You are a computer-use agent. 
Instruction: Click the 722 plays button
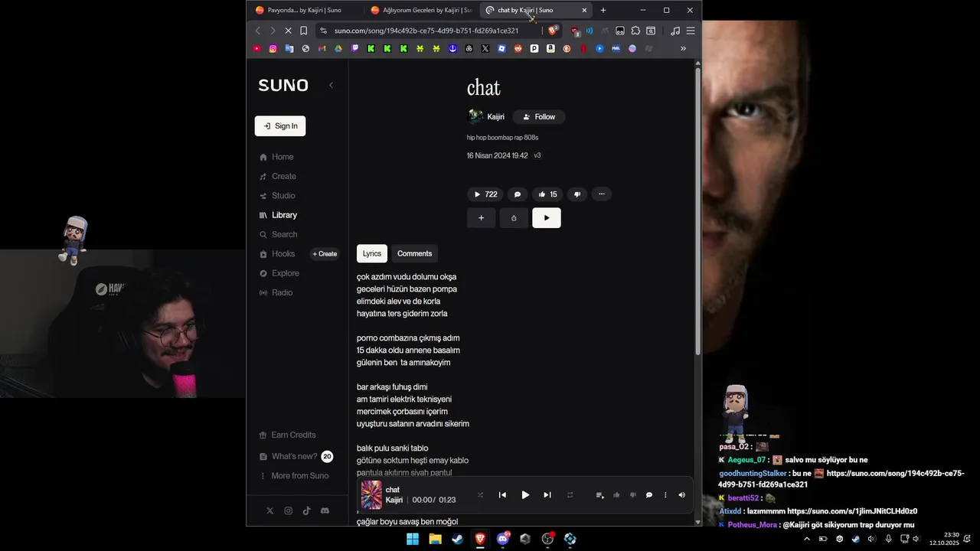[485, 194]
